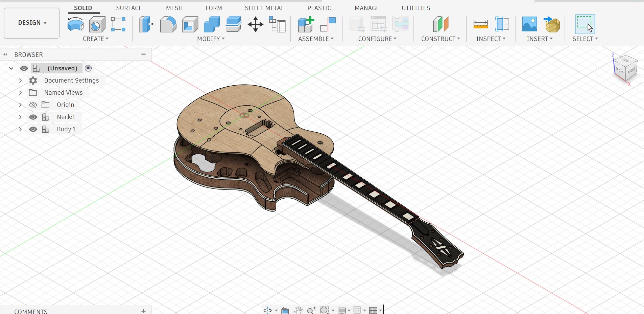Expand Document Settings in browser
Image resolution: width=644 pixels, height=314 pixels.
tap(20, 81)
